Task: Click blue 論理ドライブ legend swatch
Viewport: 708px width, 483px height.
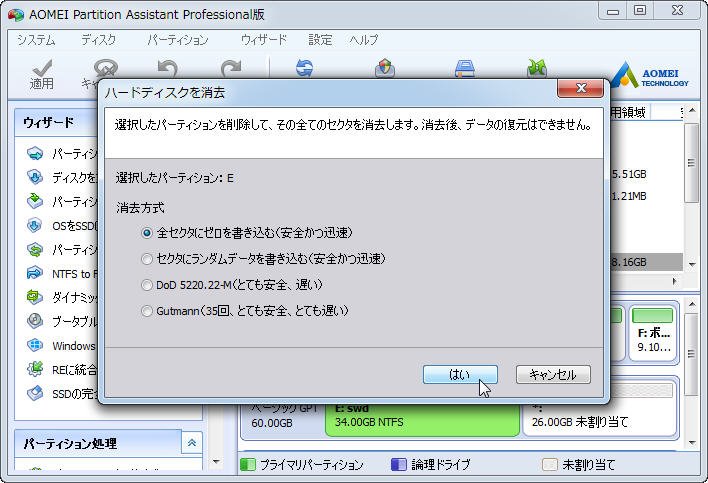Action: tap(399, 464)
